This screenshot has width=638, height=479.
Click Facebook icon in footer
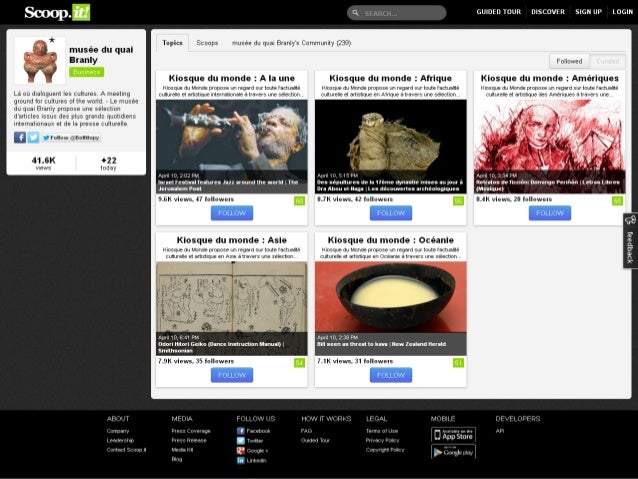(x=240, y=431)
